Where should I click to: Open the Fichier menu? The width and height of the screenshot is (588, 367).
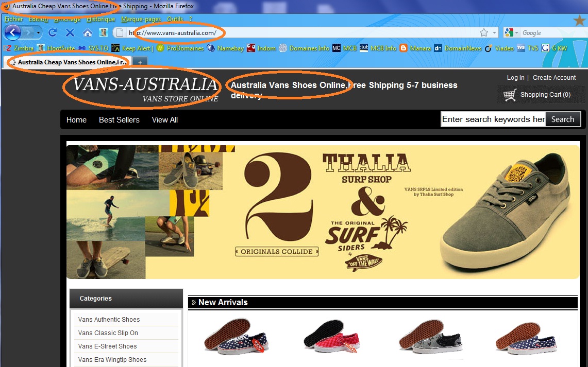click(x=14, y=19)
